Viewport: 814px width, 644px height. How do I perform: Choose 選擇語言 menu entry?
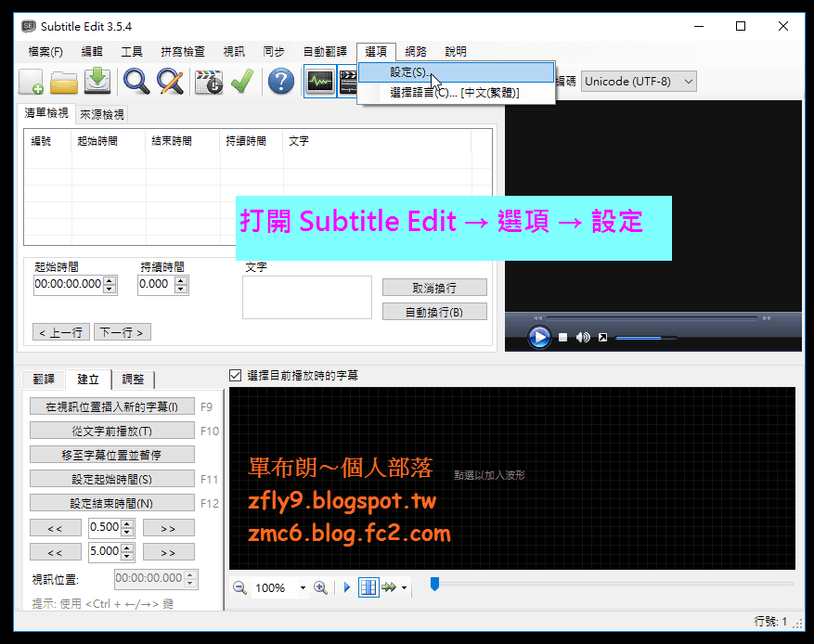457,93
